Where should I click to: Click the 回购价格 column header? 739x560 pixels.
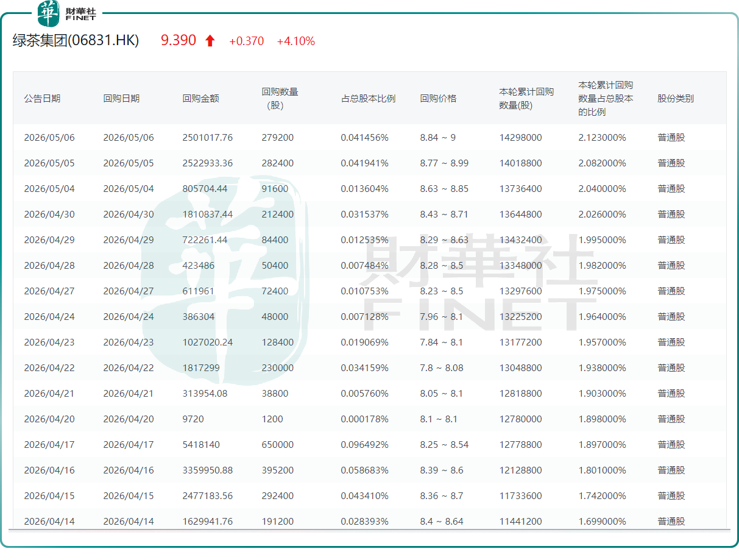[x=438, y=98]
